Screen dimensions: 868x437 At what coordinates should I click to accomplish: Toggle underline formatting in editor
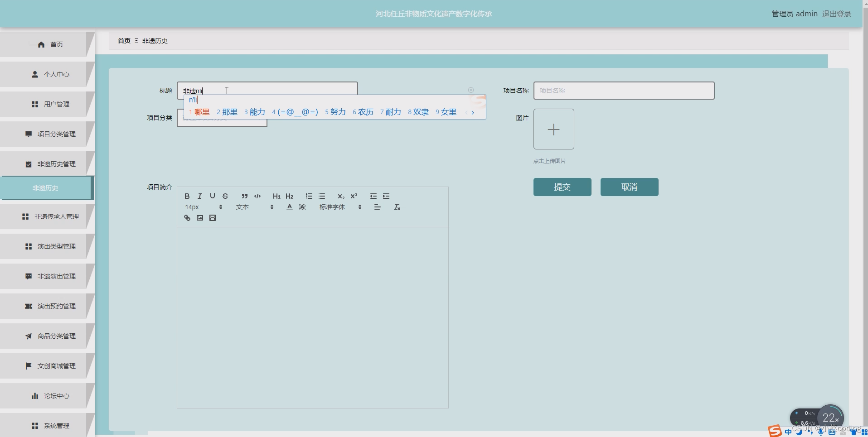pos(212,196)
